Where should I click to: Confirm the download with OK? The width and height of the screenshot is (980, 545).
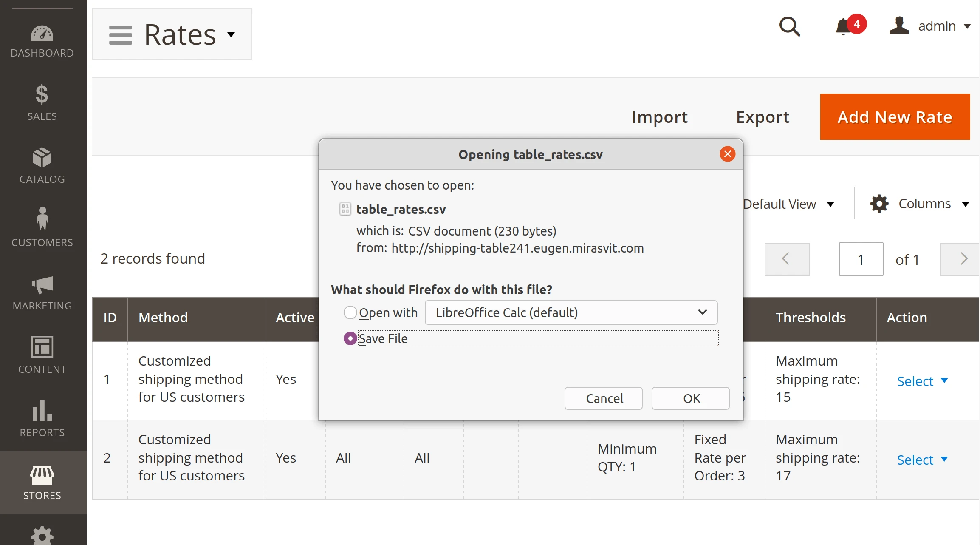[x=690, y=398]
